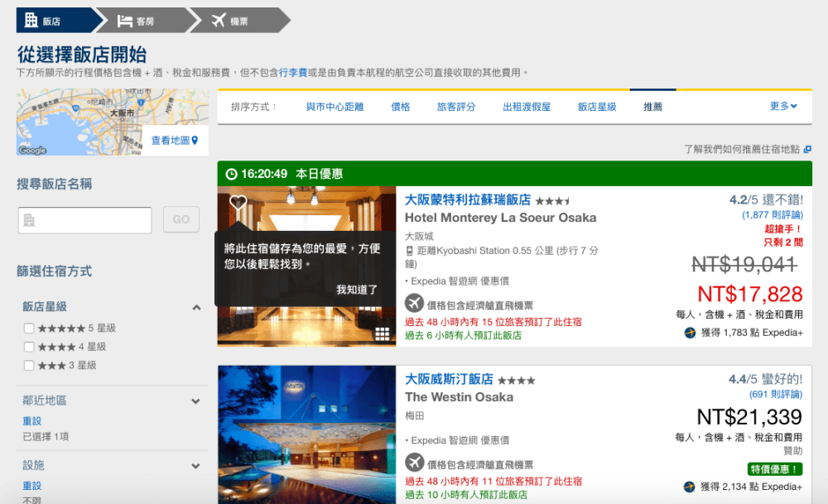This screenshot has height=504, width=828.
Task: Click the GO search button
Action: tap(181, 219)
